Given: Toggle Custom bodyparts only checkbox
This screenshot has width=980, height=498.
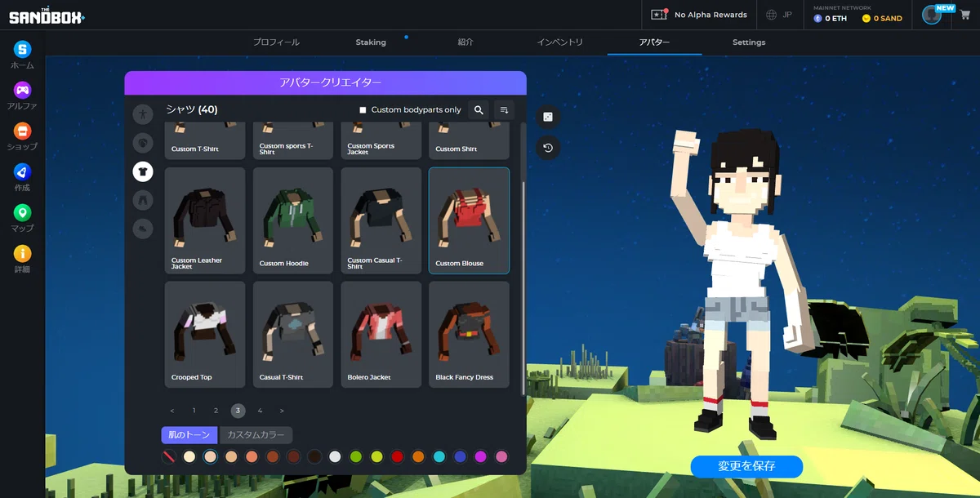Looking at the screenshot, I should [x=363, y=110].
